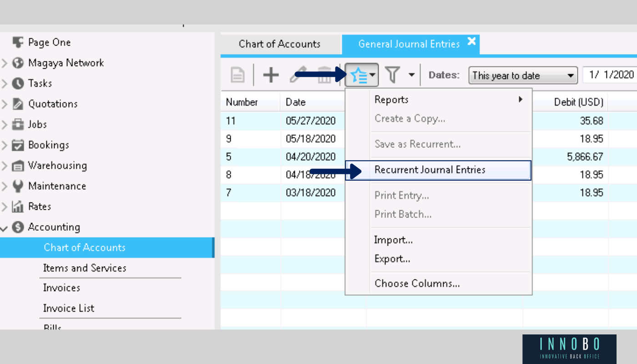
Task: Expand the Jobs tree node
Action: click(x=5, y=125)
